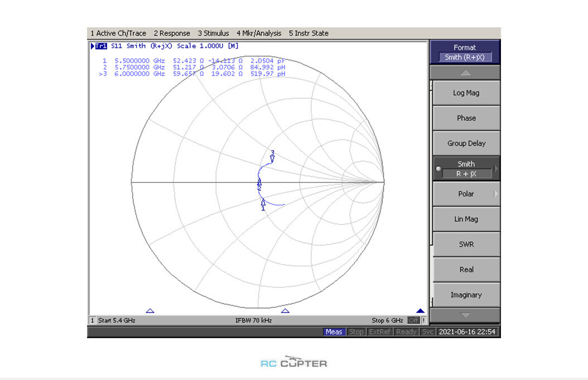Select Polar format
The height and width of the screenshot is (380, 588).
click(x=466, y=194)
